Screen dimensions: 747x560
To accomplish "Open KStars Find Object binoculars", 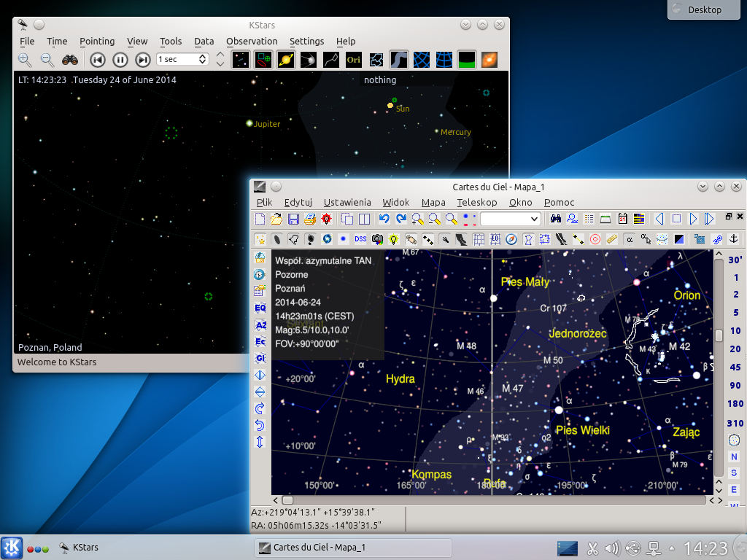I will click(70, 60).
